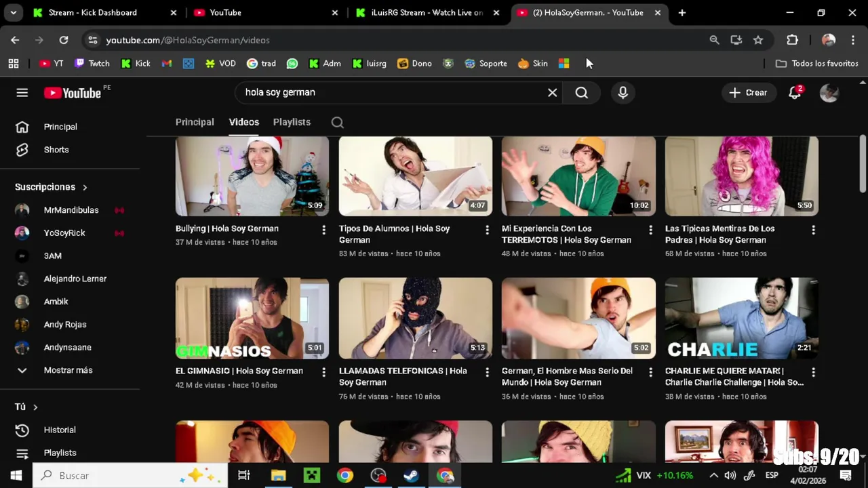Go back in browser history

15,40
